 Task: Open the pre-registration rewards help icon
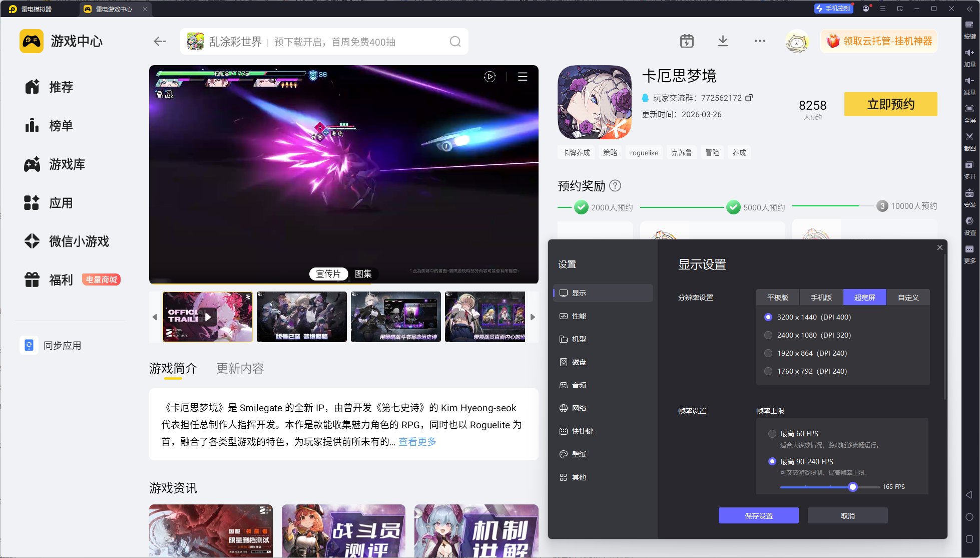[x=615, y=186]
